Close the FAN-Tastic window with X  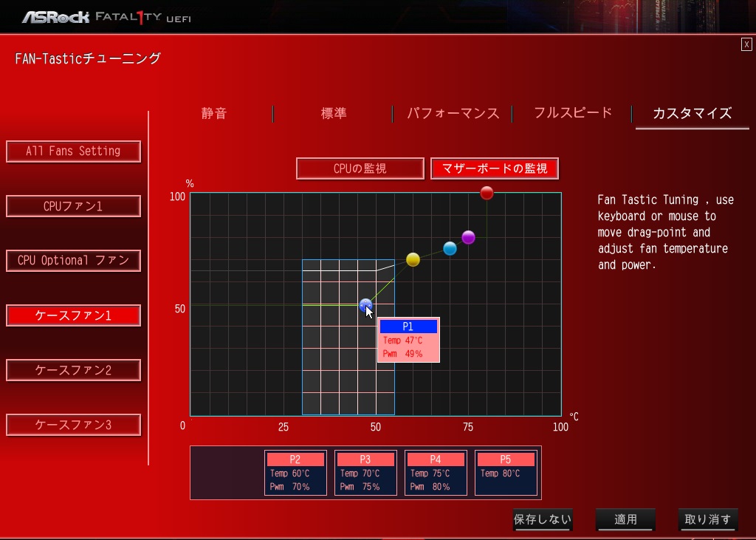tap(746, 44)
